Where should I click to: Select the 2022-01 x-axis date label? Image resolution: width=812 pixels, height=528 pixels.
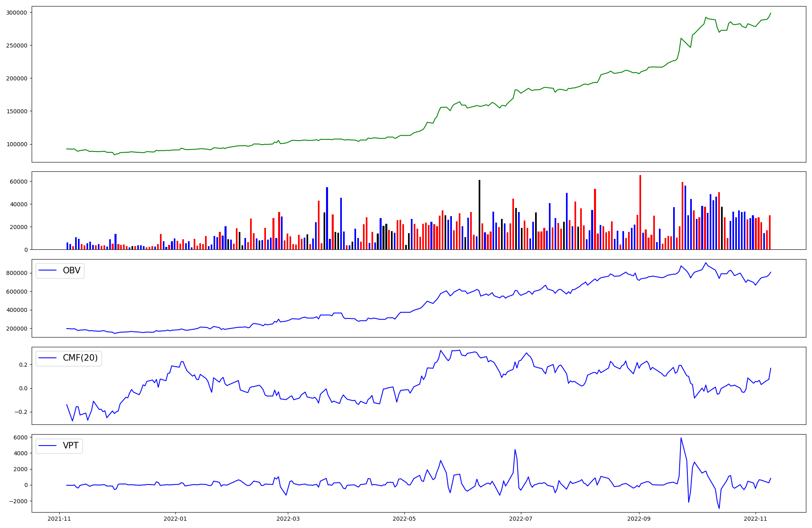[175, 519]
